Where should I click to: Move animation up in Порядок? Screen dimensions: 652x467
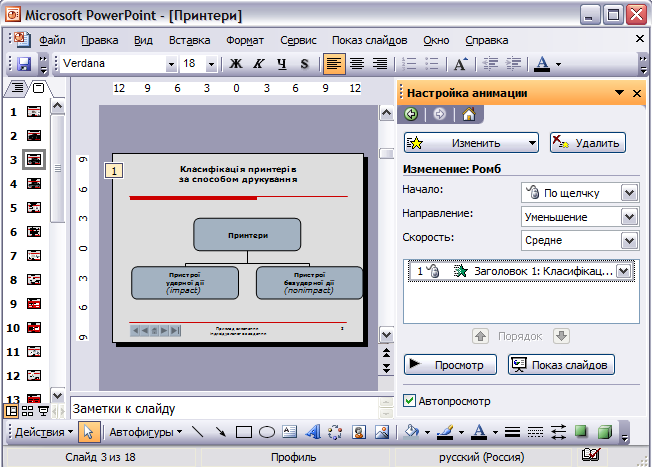(481, 336)
